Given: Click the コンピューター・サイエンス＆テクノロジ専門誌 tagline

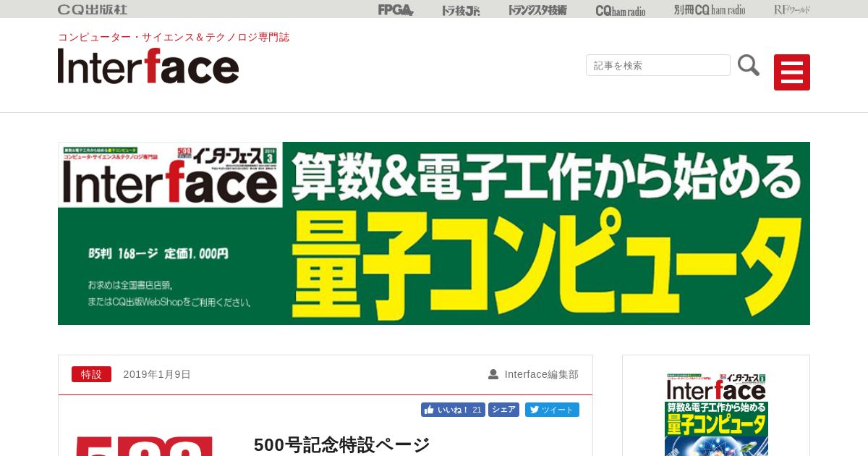Looking at the screenshot, I should (174, 37).
